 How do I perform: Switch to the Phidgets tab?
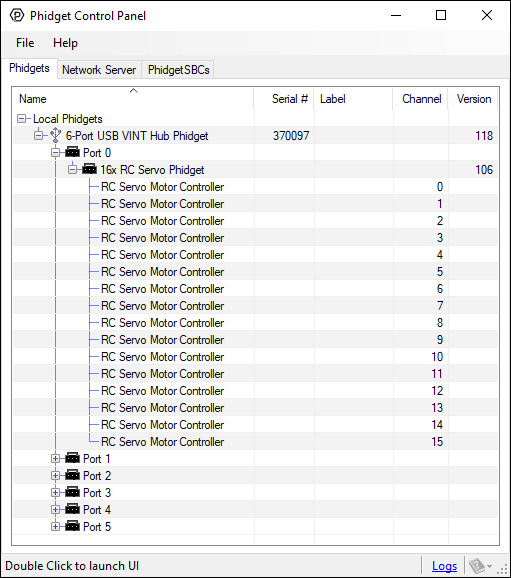click(29, 68)
